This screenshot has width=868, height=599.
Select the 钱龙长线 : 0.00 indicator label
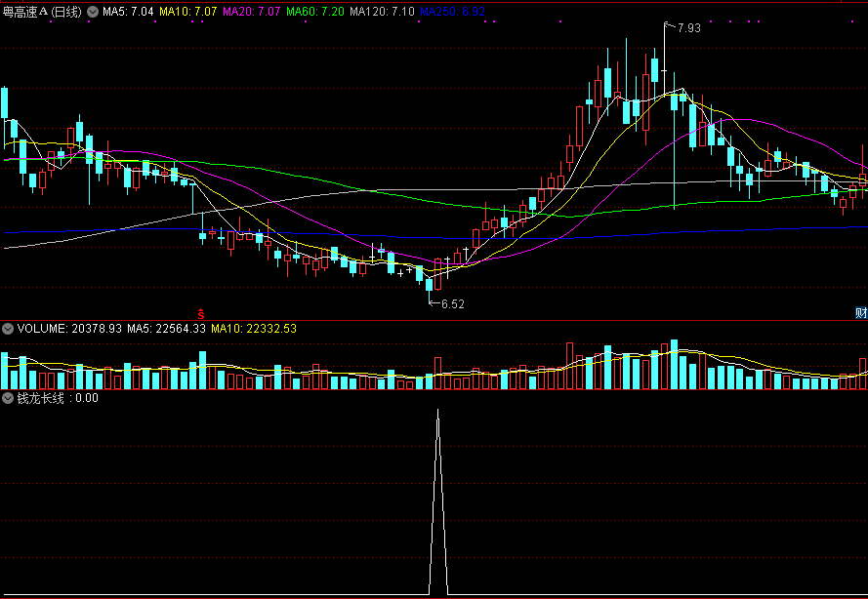pos(58,398)
